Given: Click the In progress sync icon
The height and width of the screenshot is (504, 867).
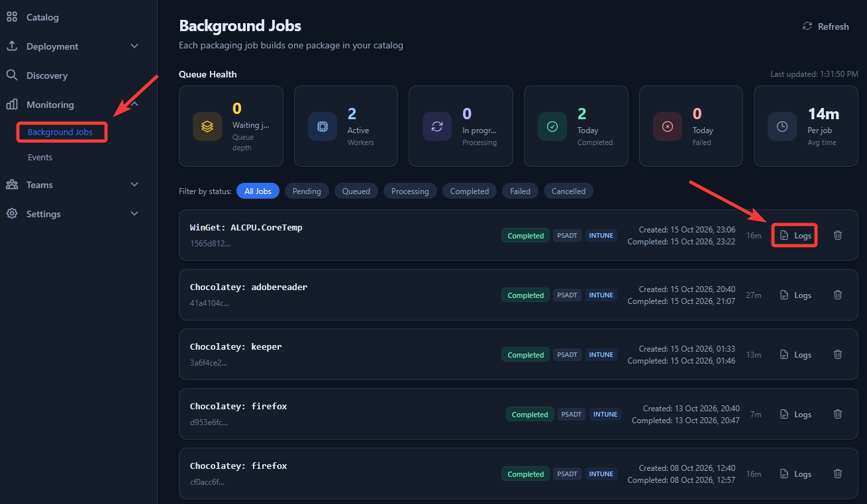Looking at the screenshot, I should pos(437,126).
